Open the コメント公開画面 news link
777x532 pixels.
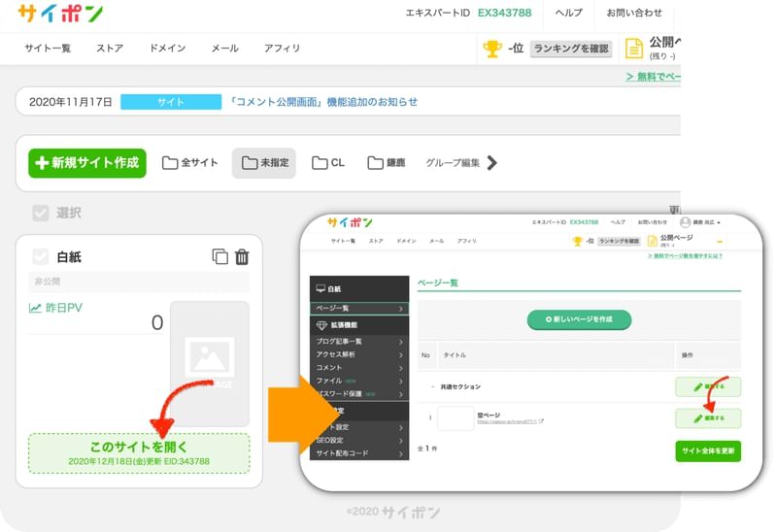(x=323, y=102)
